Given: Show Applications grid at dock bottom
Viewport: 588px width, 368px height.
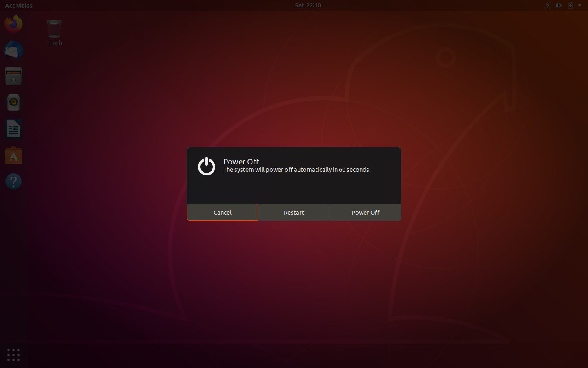Looking at the screenshot, I should click(x=13, y=355).
